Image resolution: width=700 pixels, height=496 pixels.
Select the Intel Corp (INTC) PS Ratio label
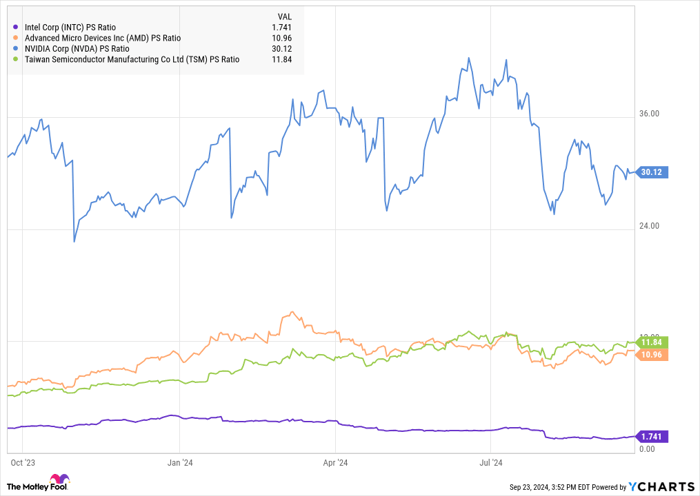coord(70,27)
